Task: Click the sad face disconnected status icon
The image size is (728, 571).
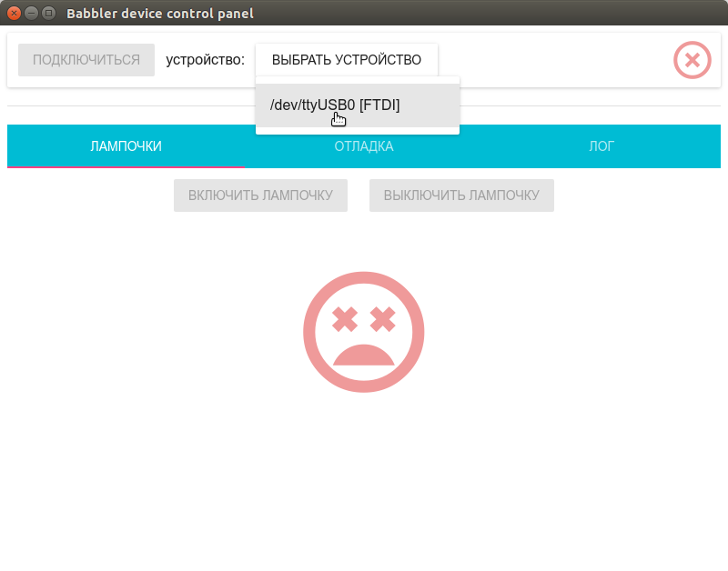Action: click(364, 331)
